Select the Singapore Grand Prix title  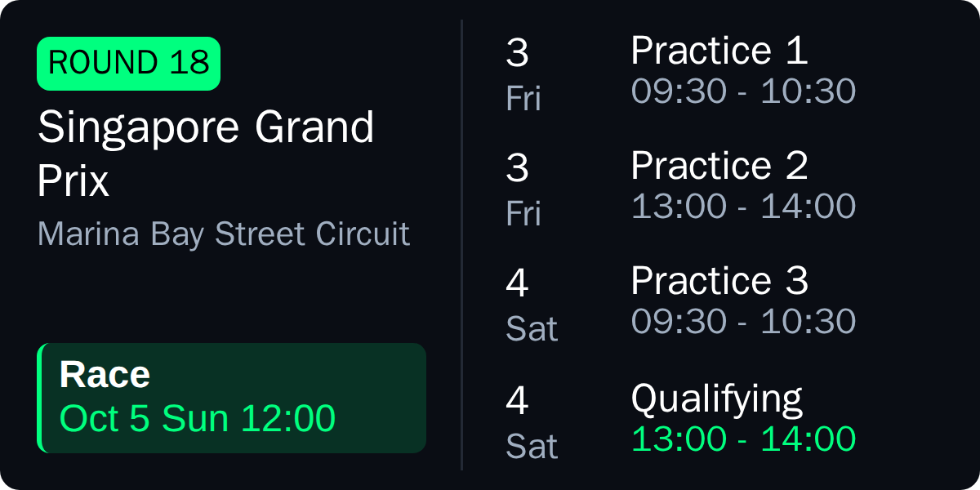pos(206,151)
